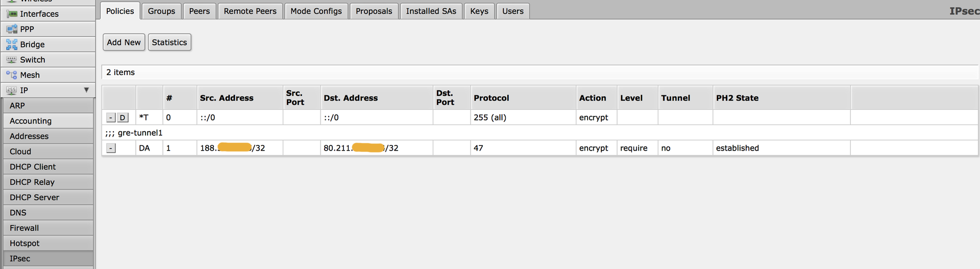Image resolution: width=980 pixels, height=269 pixels.
Task: Open the Firewall submenu item
Action: 24,228
